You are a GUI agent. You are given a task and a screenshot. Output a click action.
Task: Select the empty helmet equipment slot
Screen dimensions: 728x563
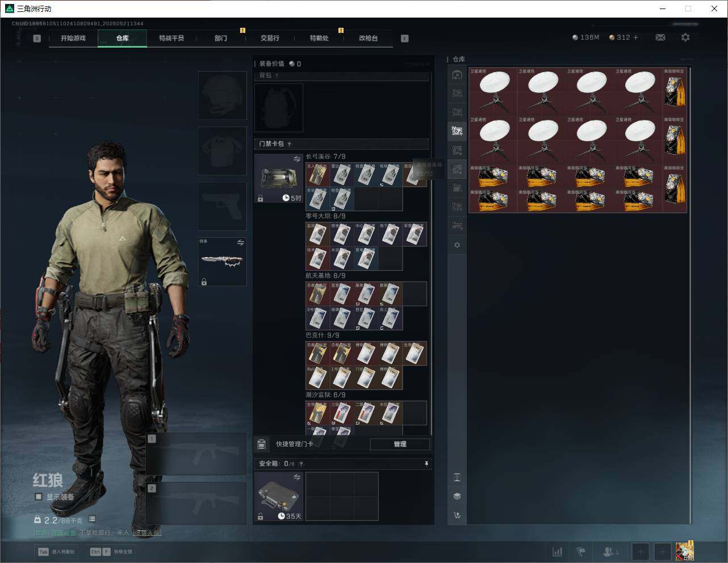pos(223,95)
